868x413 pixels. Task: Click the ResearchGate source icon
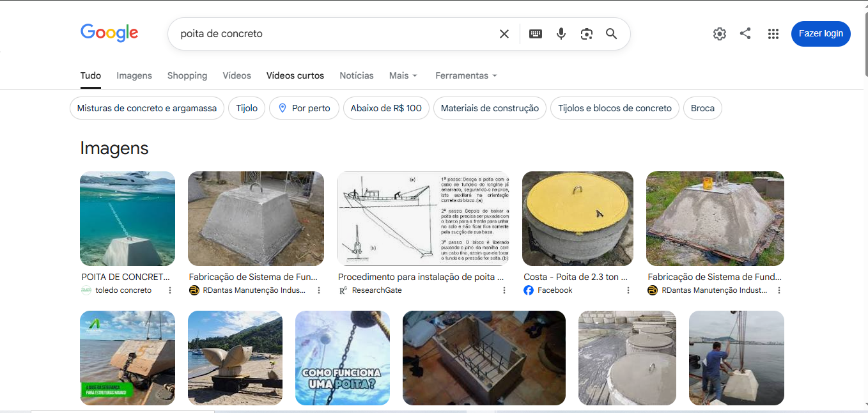pyautogui.click(x=343, y=290)
